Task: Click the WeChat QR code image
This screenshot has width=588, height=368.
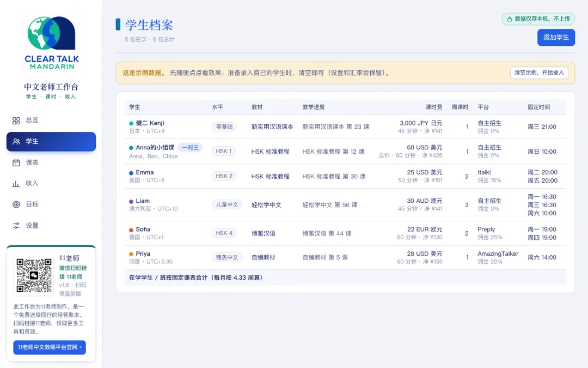Action: point(34,276)
